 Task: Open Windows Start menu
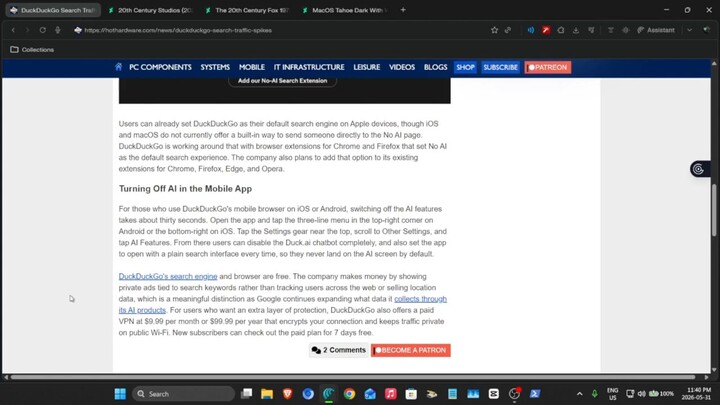click(x=120, y=394)
